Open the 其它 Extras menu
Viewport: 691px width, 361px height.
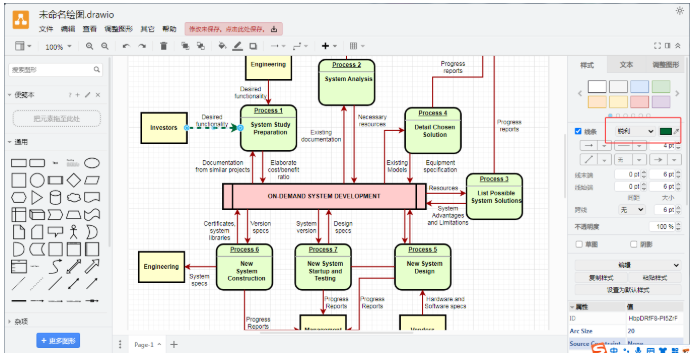click(x=147, y=29)
